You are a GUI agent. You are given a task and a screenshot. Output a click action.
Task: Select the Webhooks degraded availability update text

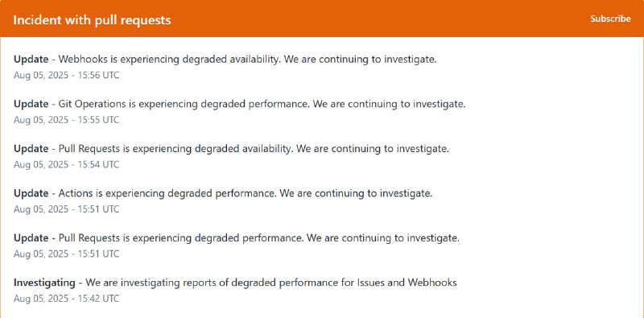pos(225,60)
